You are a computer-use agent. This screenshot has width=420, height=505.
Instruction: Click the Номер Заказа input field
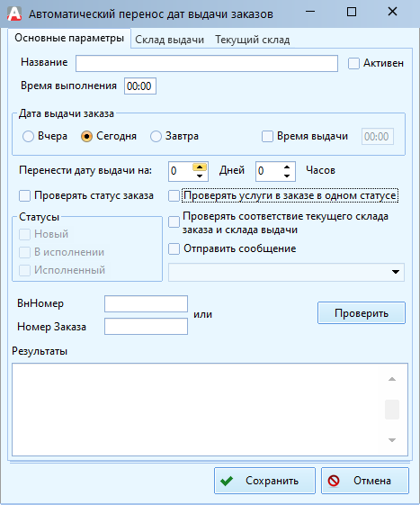(146, 326)
